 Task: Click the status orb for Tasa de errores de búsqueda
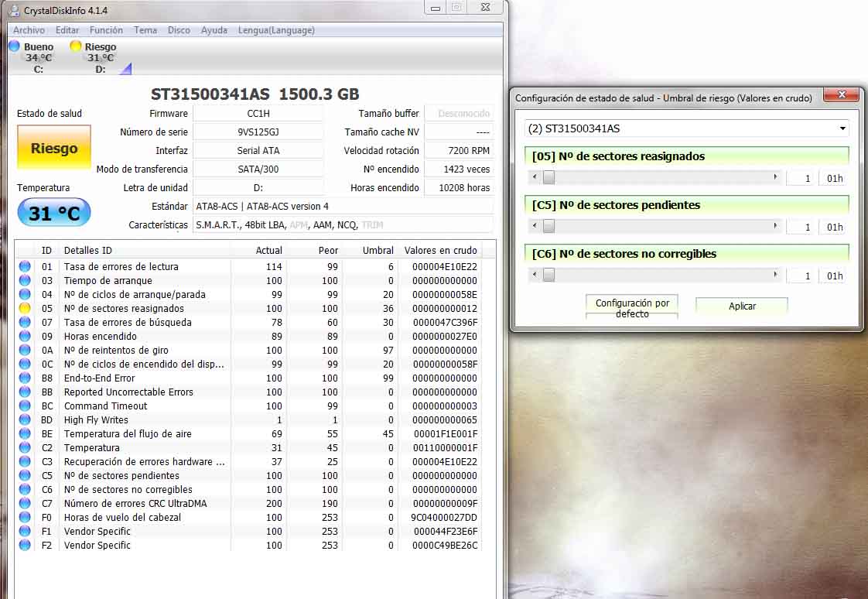(25, 322)
